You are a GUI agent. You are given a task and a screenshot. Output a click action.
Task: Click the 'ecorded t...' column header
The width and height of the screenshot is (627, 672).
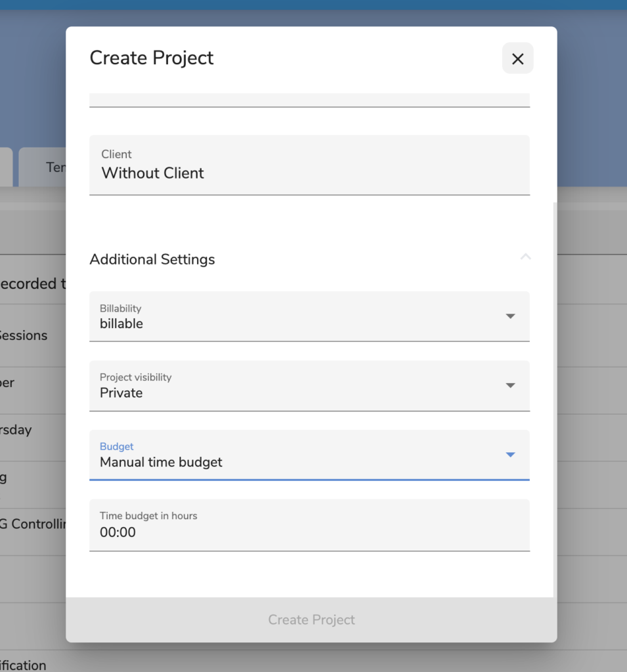tap(30, 283)
